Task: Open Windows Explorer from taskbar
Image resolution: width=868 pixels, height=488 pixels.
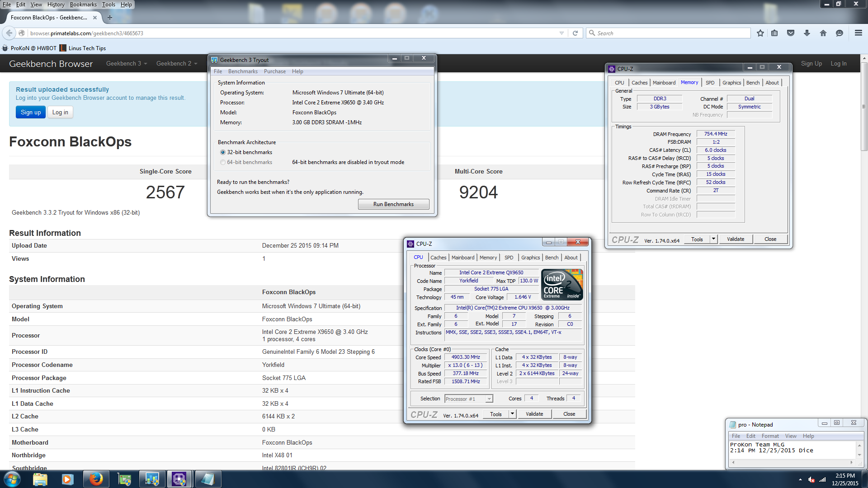Action: coord(40,479)
